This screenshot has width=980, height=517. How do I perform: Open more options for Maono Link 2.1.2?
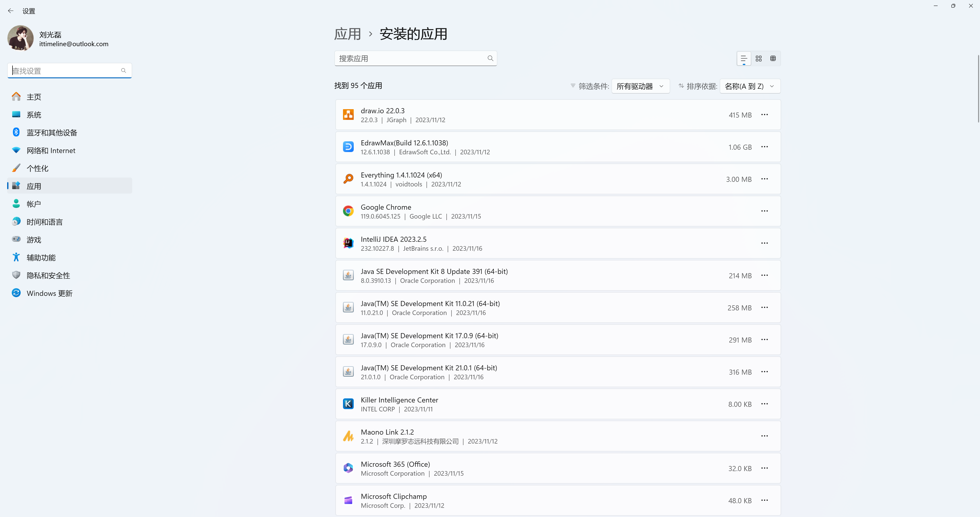764,436
